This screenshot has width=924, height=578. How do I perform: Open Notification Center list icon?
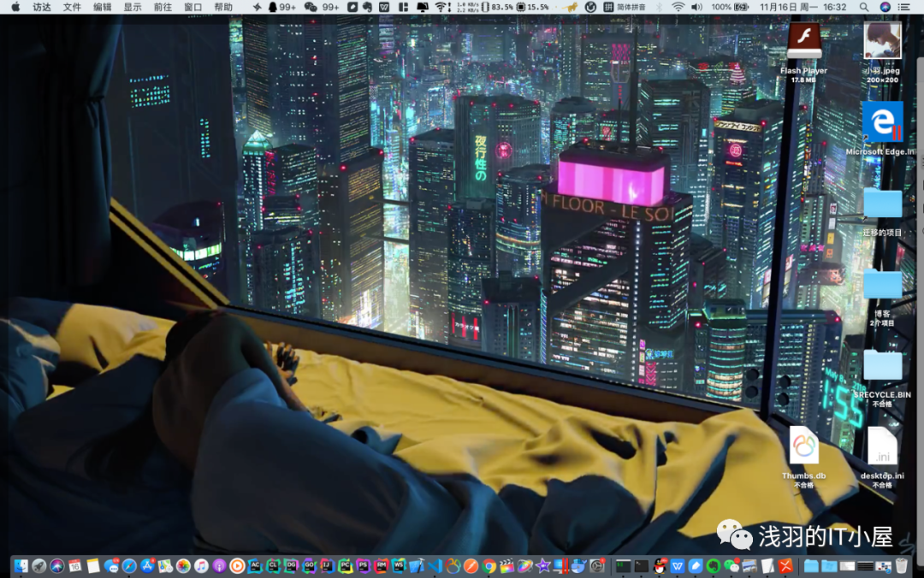pyautogui.click(x=904, y=7)
